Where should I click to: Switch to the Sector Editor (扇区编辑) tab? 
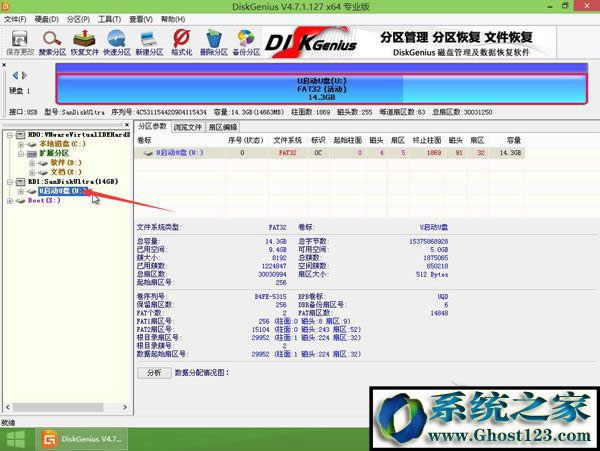223,127
